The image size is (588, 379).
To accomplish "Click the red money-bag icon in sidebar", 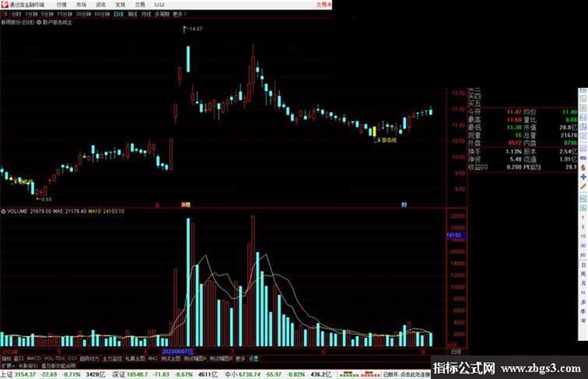I will click(x=583, y=167).
